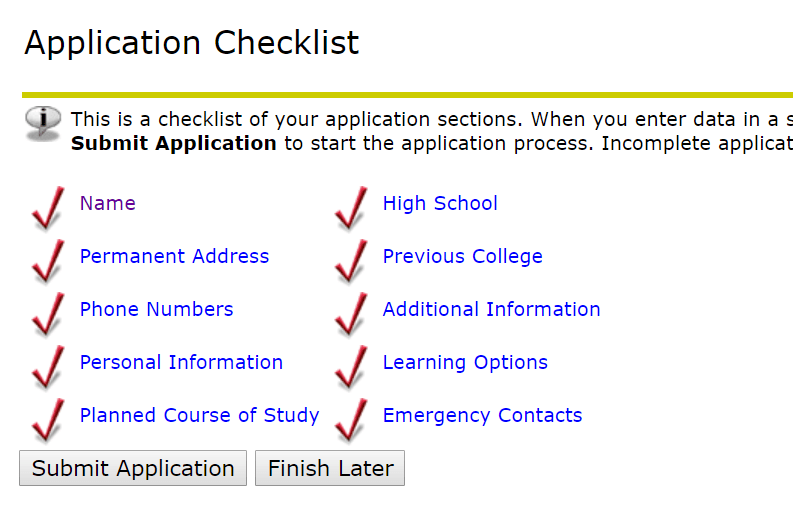The image size is (793, 521).
Task: Click the checkmark next to Personal Information
Action: point(49,367)
